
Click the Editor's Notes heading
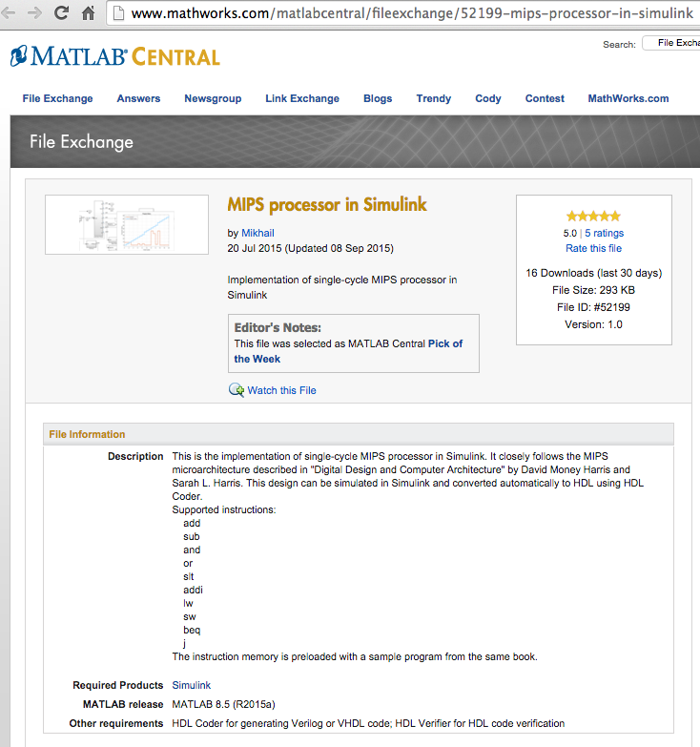(278, 328)
